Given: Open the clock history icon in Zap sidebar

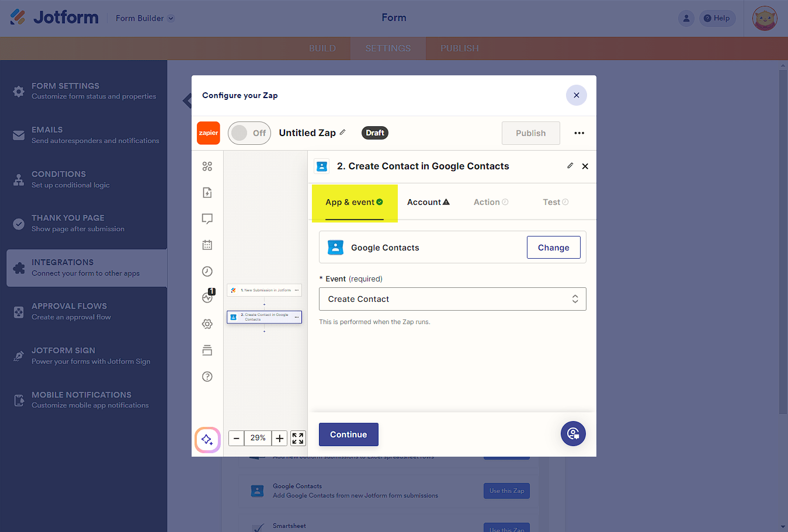Looking at the screenshot, I should click(207, 272).
